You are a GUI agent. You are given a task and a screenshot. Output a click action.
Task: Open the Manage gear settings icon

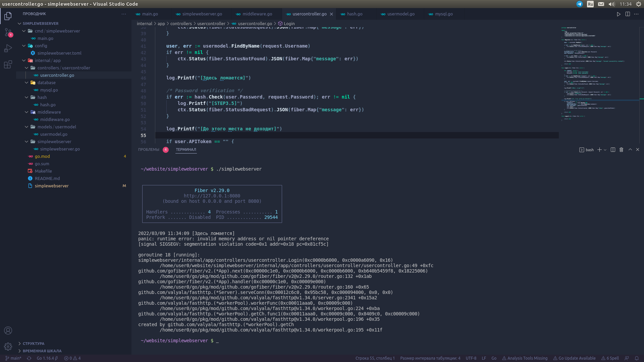click(x=8, y=347)
